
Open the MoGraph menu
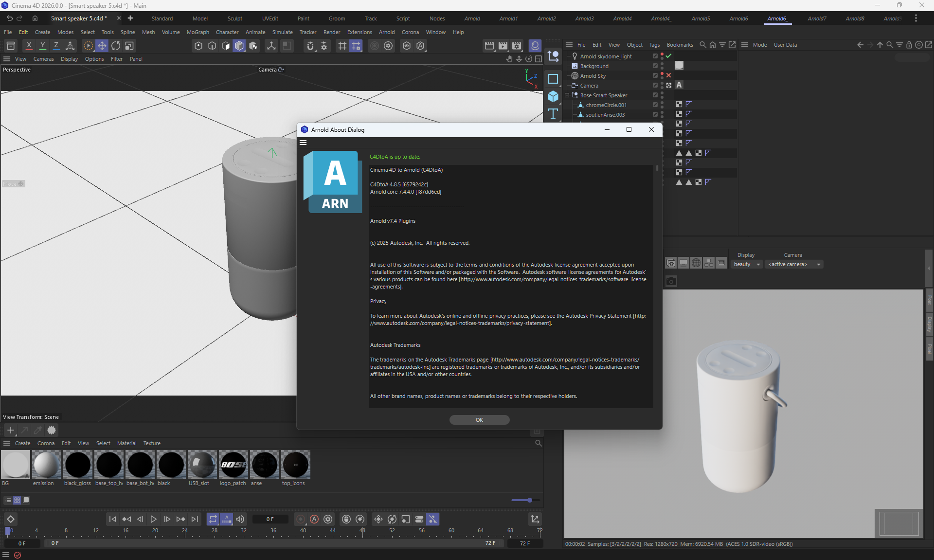tap(198, 32)
